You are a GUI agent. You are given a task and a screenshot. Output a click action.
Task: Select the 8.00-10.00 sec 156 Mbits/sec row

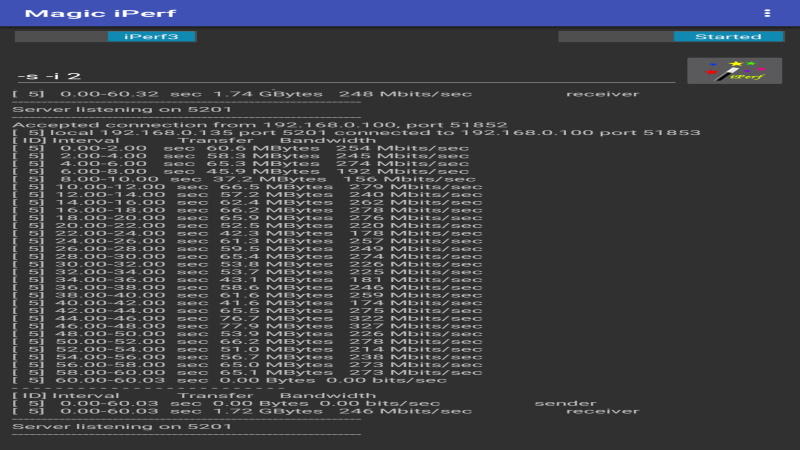244,179
